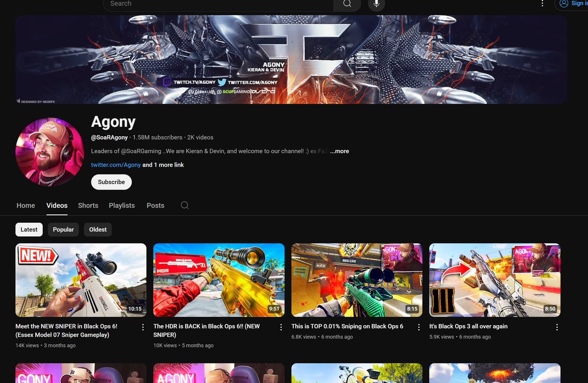
Task: Open action menu for TOP 0.01% Sniping video
Action: click(419, 327)
